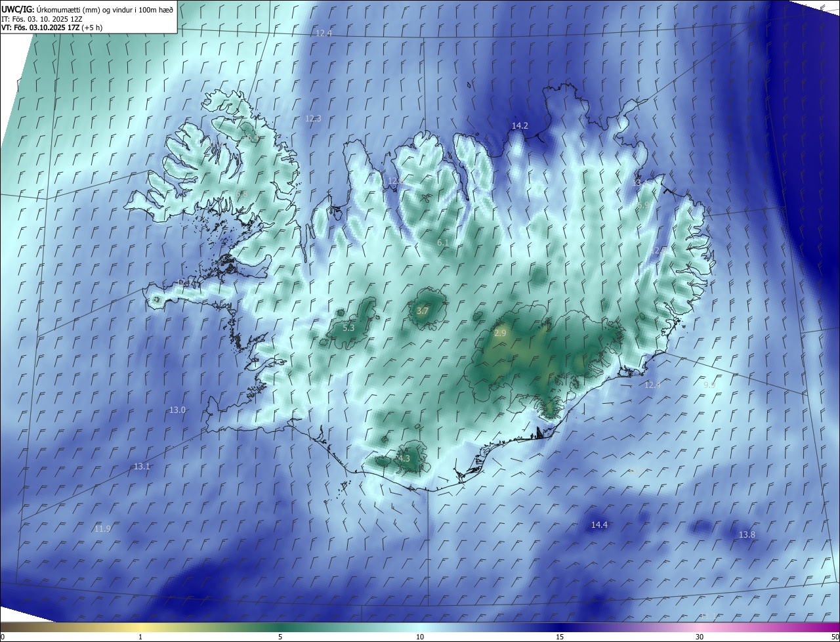
Task: Click the 14.4 value label
Action: click(x=599, y=524)
